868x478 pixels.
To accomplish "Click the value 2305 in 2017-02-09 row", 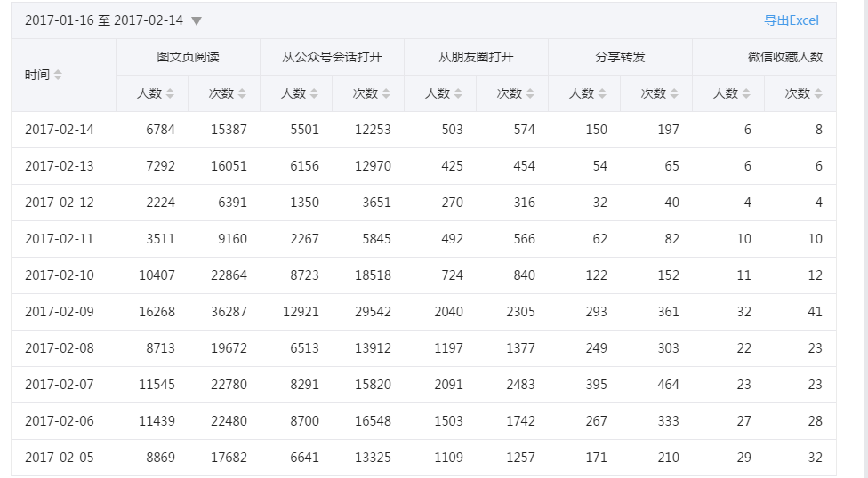I will pos(520,312).
